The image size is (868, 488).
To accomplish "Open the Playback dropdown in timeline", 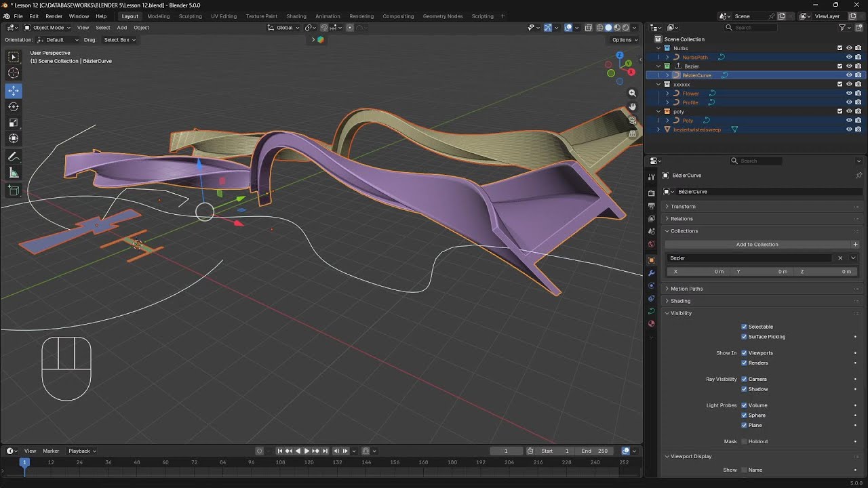I will 82,451.
